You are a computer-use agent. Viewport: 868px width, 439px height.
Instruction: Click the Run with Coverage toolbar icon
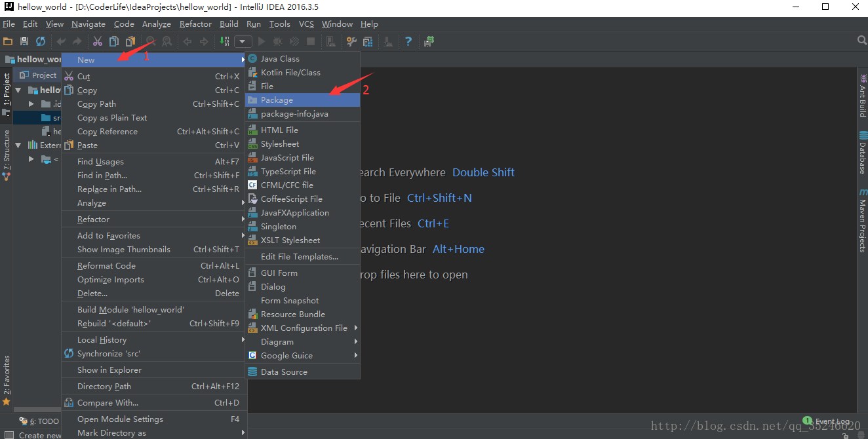pos(294,41)
